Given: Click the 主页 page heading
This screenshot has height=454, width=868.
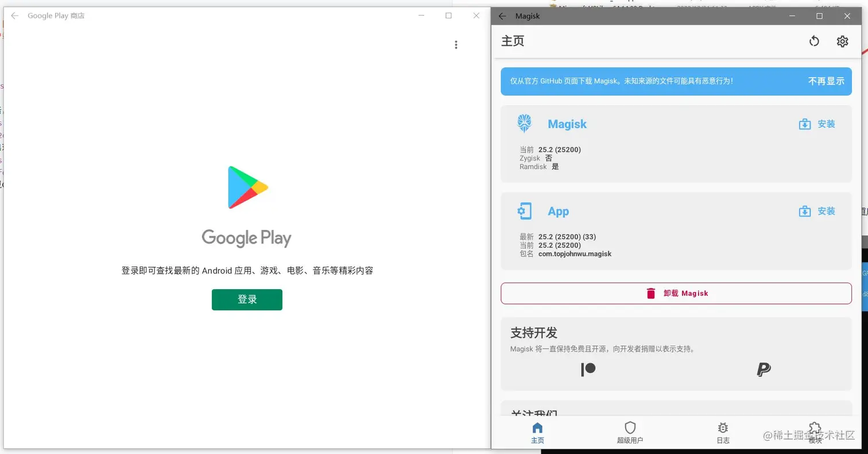Looking at the screenshot, I should coord(513,41).
